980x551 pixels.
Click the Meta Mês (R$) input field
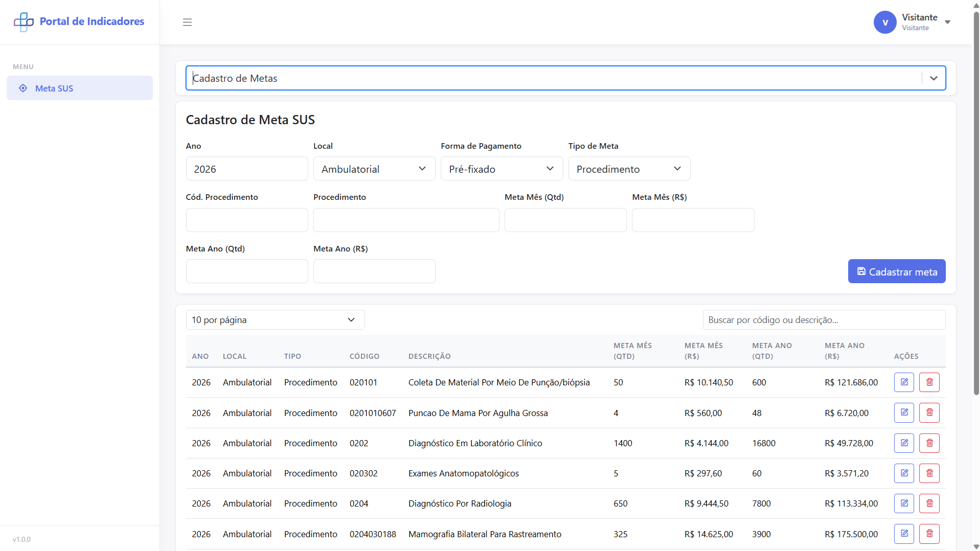693,220
